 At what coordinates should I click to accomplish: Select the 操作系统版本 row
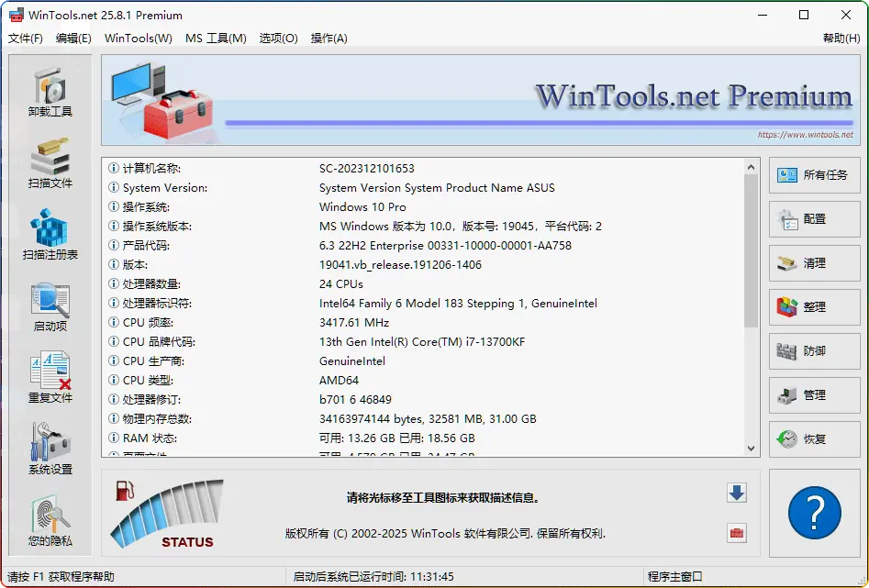423,226
